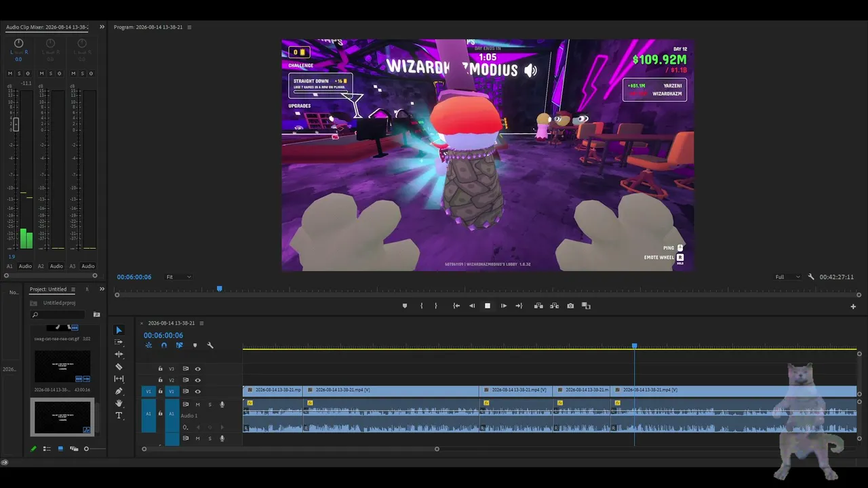The height and width of the screenshot is (488, 868).
Task: Open timeline sequence panel menu
Action: coord(201,323)
